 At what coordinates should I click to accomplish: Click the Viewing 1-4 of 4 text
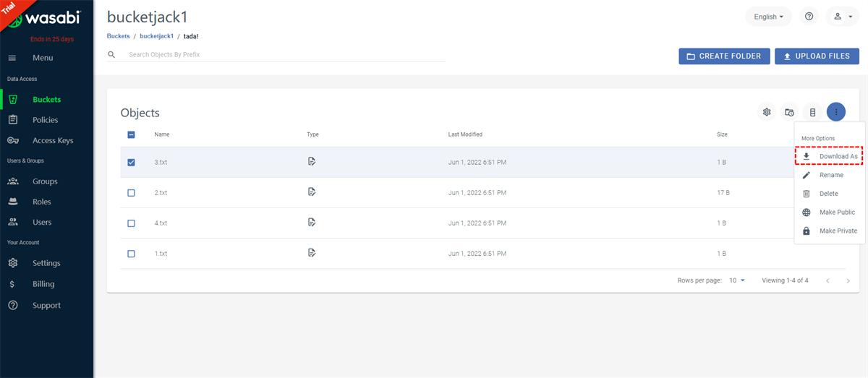click(x=785, y=280)
